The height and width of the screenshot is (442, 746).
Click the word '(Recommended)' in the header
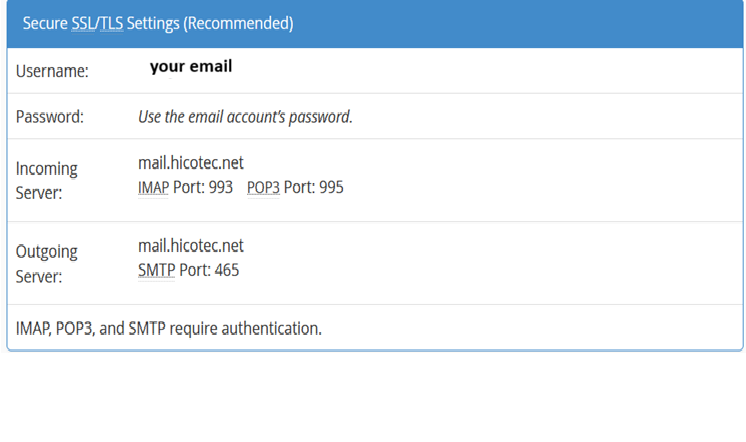(238, 23)
